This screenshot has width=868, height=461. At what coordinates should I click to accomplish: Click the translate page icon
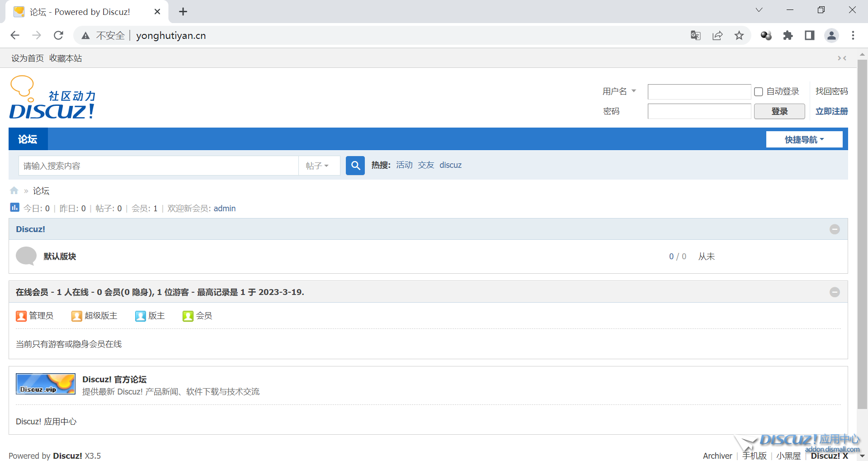695,35
